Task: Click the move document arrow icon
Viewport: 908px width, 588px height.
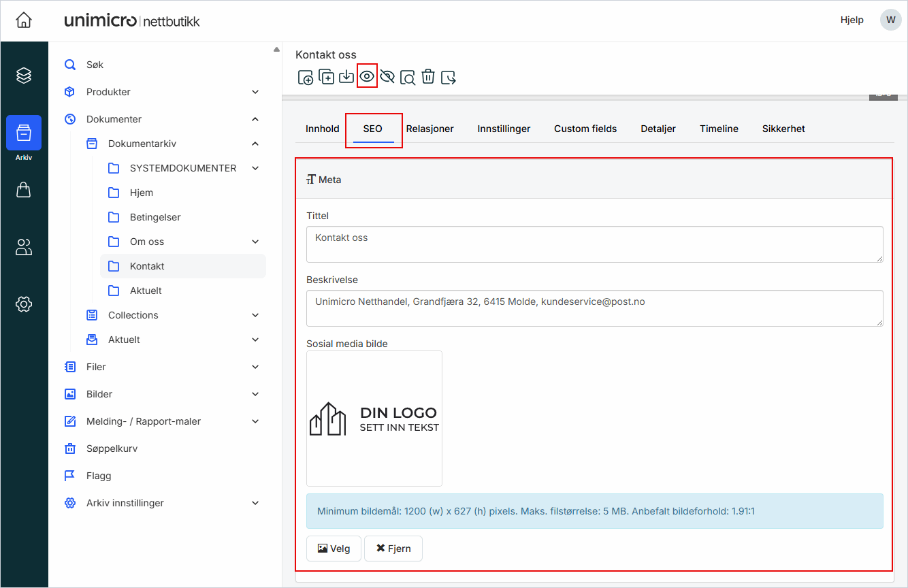Action: click(x=449, y=78)
